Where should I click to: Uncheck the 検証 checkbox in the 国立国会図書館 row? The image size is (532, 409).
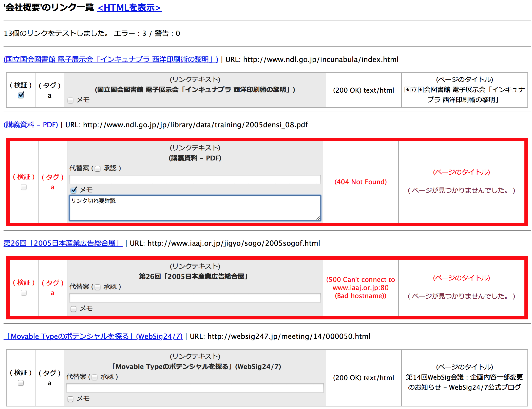(x=21, y=95)
